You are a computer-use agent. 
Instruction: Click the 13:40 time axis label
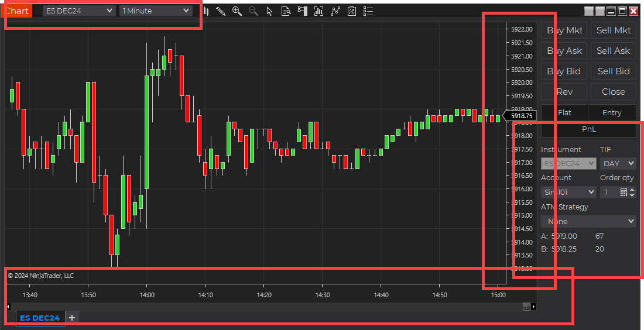click(30, 295)
